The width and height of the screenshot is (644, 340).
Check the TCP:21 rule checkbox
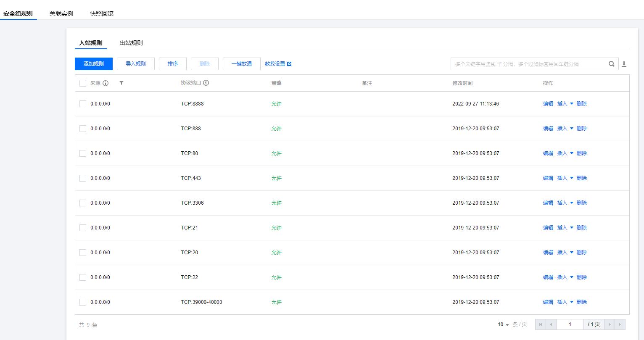[x=83, y=228]
